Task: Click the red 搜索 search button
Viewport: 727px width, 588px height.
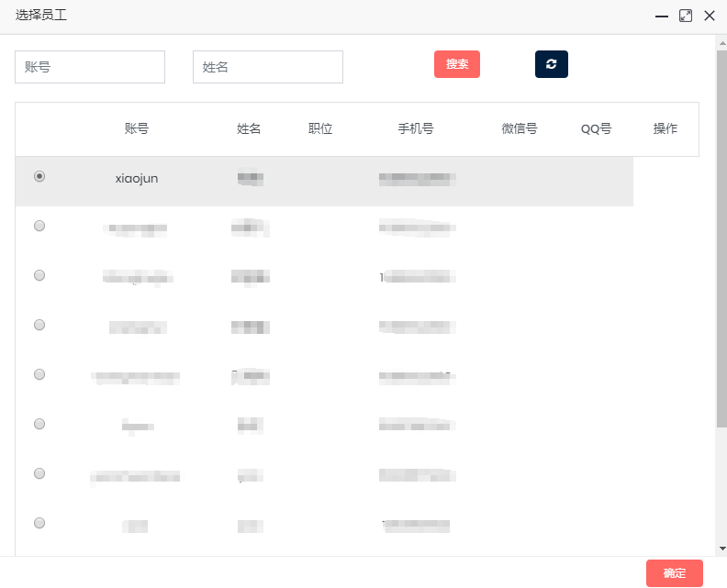Action: click(456, 64)
